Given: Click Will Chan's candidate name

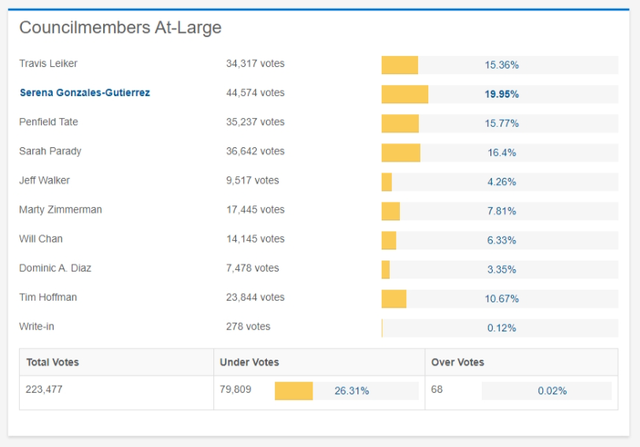Looking at the screenshot, I should [x=41, y=239].
